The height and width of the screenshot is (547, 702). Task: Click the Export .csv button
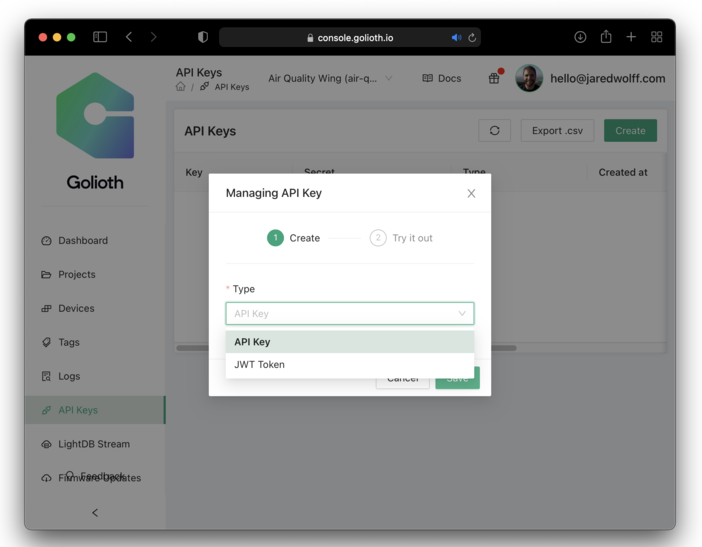pos(557,131)
